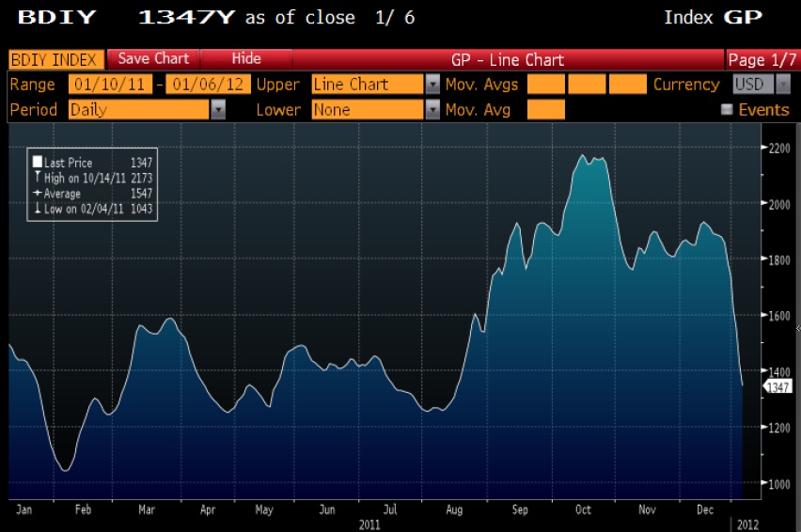Open Page 1/7 selector
Viewport: 801px width, 532px height.
coord(762,60)
